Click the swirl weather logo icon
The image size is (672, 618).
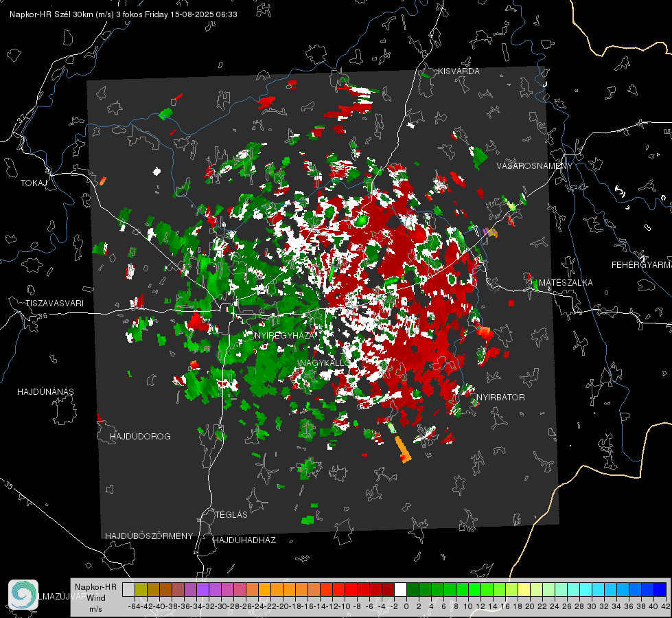click(x=23, y=595)
